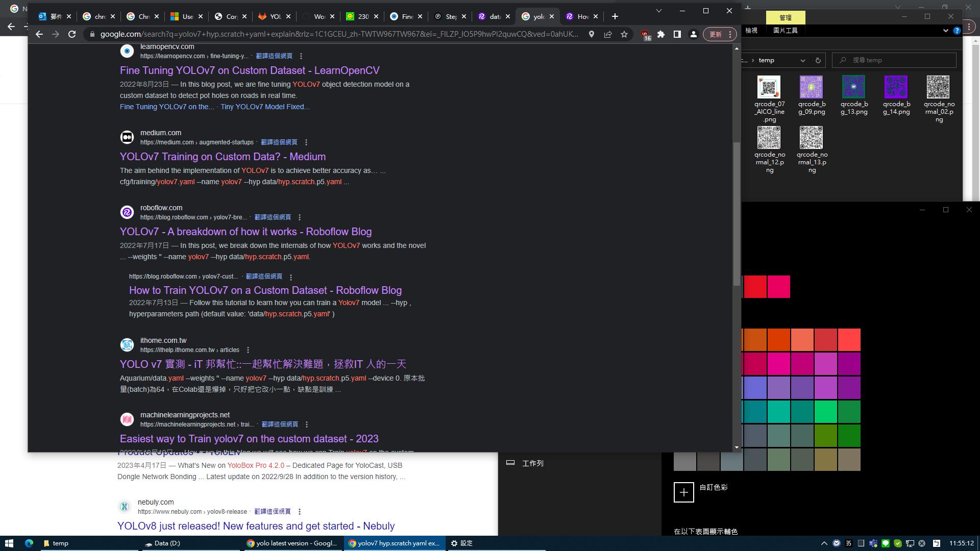Image resolution: width=980 pixels, height=551 pixels.
Task: Pick the bright green accent color swatch
Action: (x=826, y=412)
